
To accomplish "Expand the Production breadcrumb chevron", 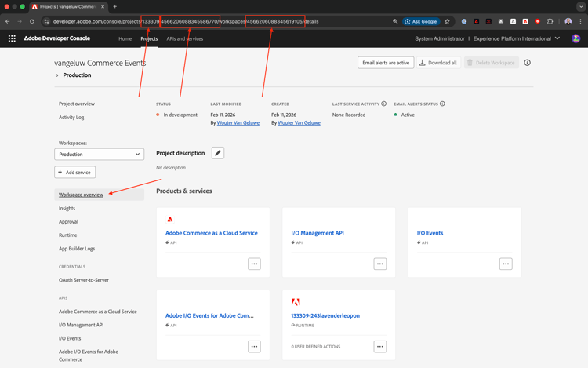I will [57, 75].
